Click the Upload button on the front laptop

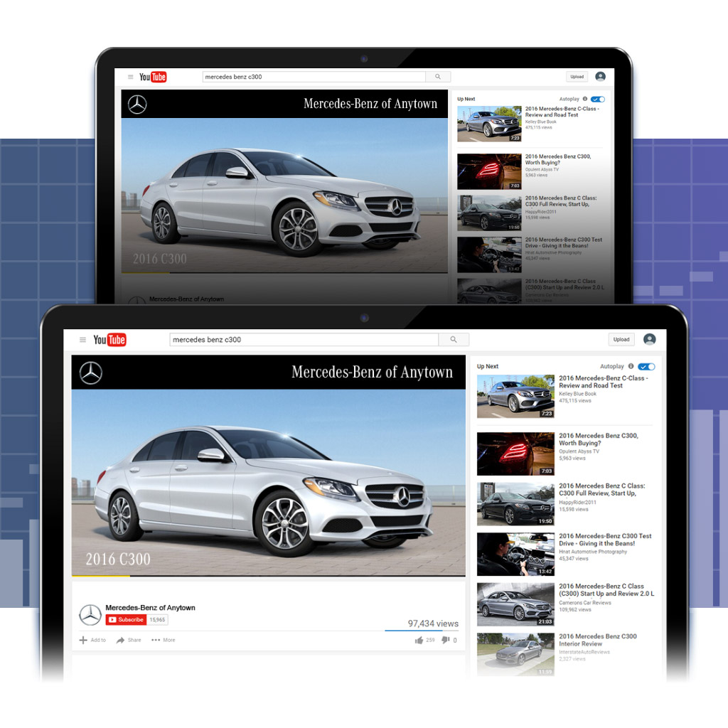pyautogui.click(x=621, y=339)
